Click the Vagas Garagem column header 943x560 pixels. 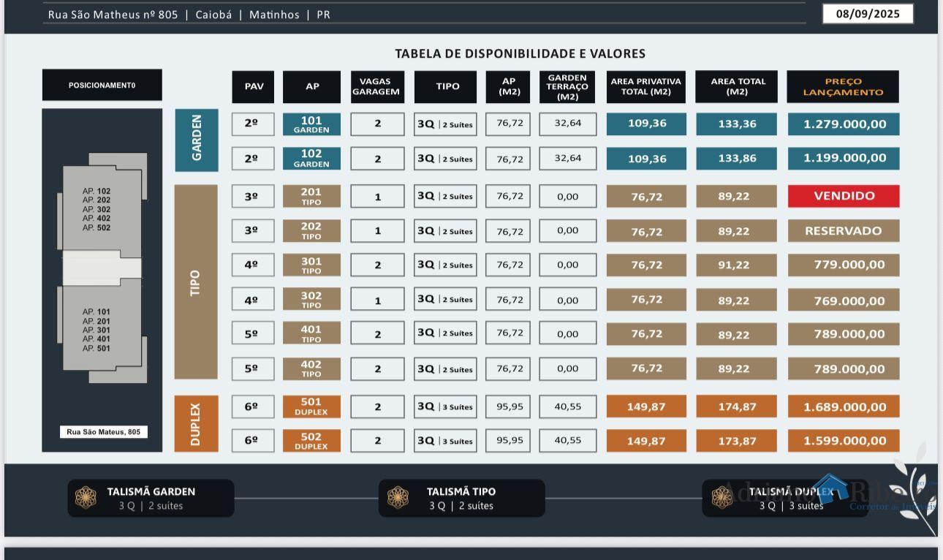(x=377, y=87)
